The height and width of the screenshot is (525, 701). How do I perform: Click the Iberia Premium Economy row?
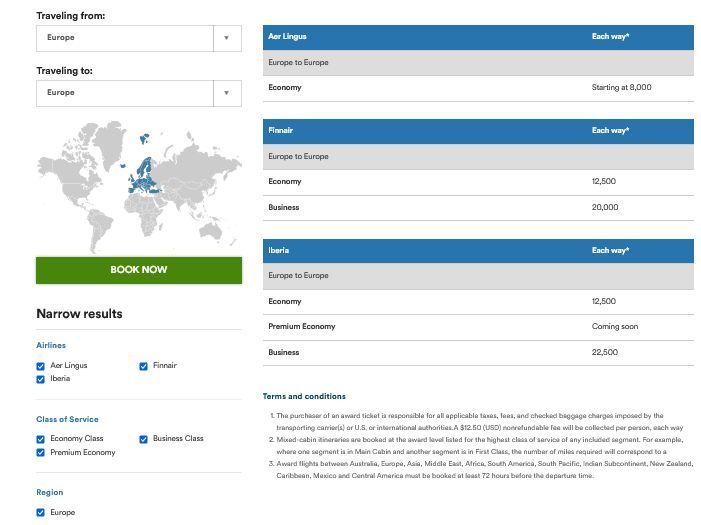click(478, 327)
